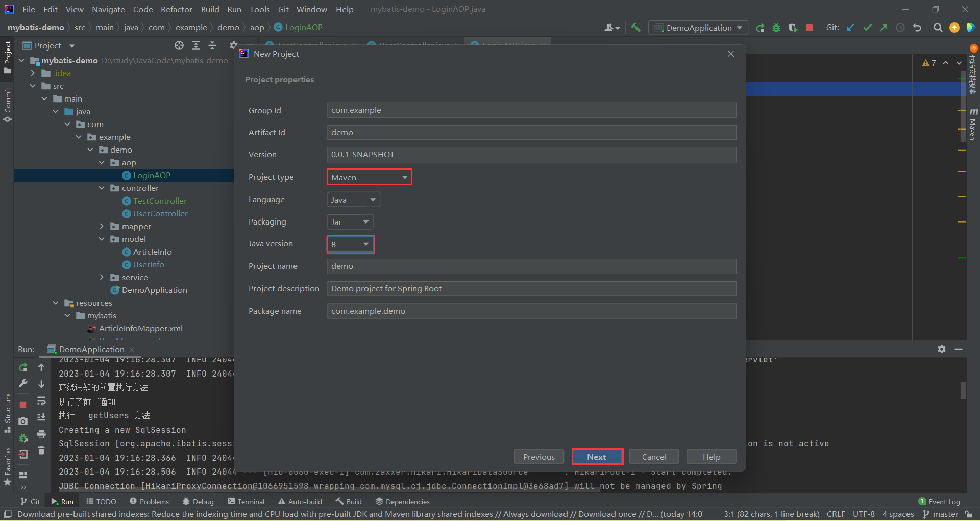Screen dimensions: 980x521
Task: Expand the service folder
Action: [x=102, y=277]
